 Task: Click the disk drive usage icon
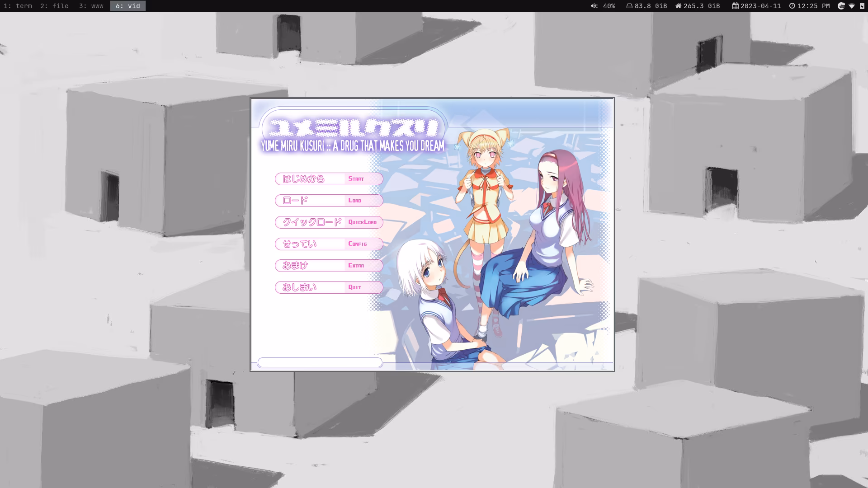629,6
